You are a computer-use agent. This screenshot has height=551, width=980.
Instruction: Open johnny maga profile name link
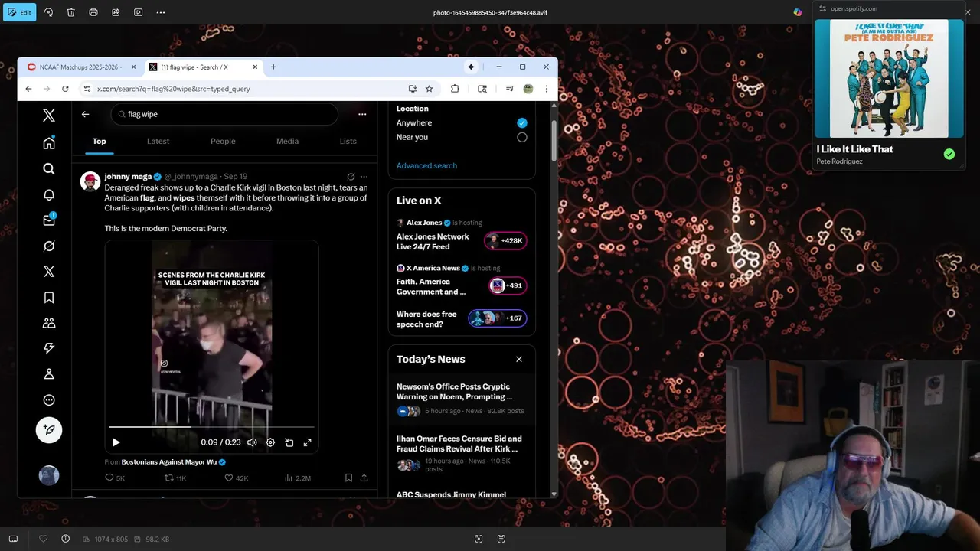click(x=128, y=176)
